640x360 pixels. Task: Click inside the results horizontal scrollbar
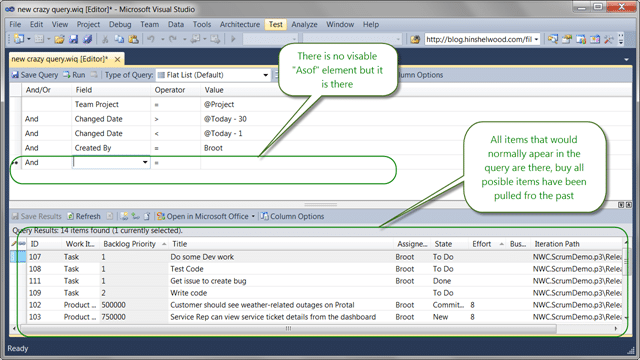coord(288,329)
